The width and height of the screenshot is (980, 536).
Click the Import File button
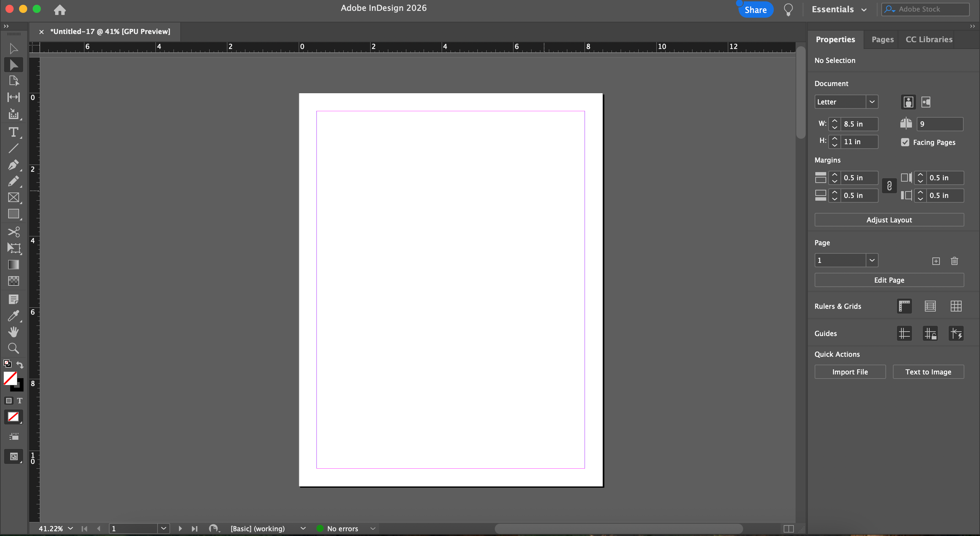coord(850,372)
